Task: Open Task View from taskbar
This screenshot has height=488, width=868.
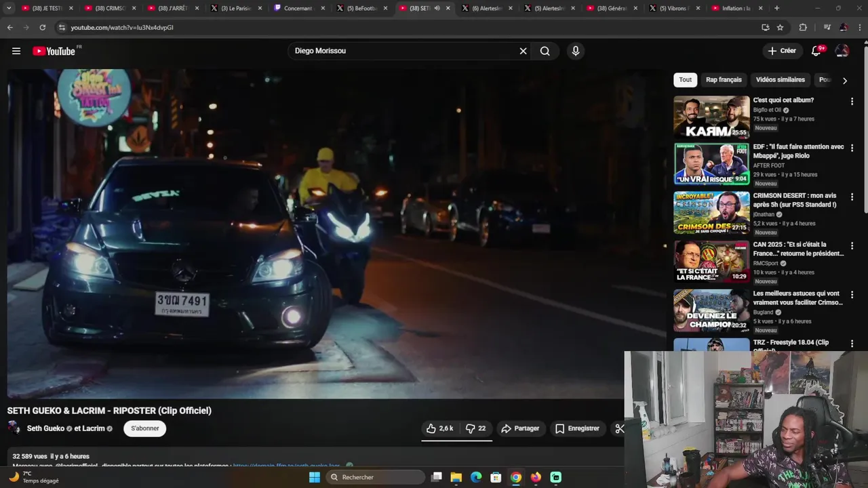Action: tap(437, 477)
